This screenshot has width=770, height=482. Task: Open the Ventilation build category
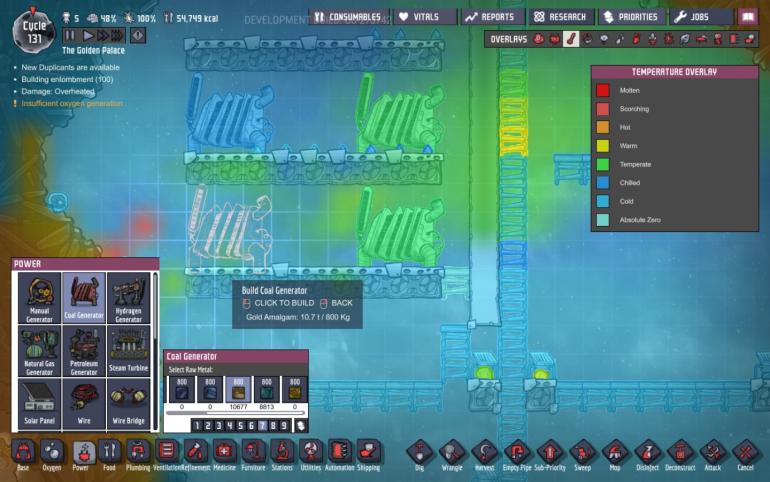(167, 455)
